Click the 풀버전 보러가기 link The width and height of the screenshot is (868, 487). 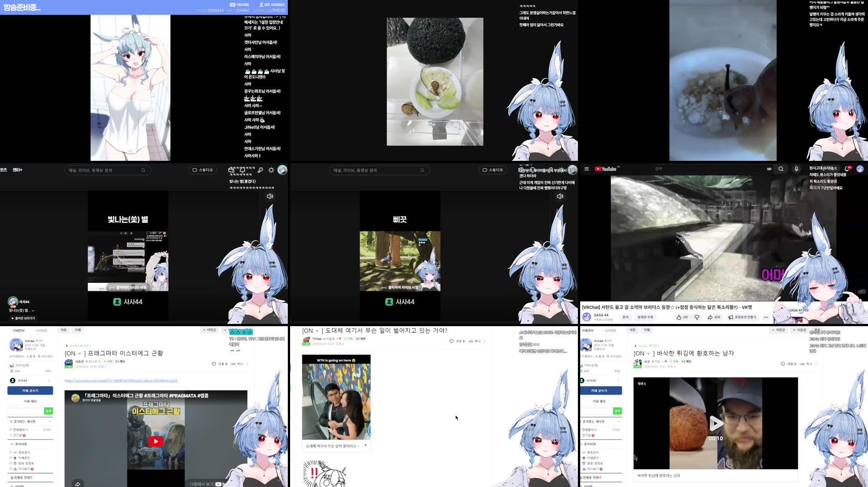(23, 318)
